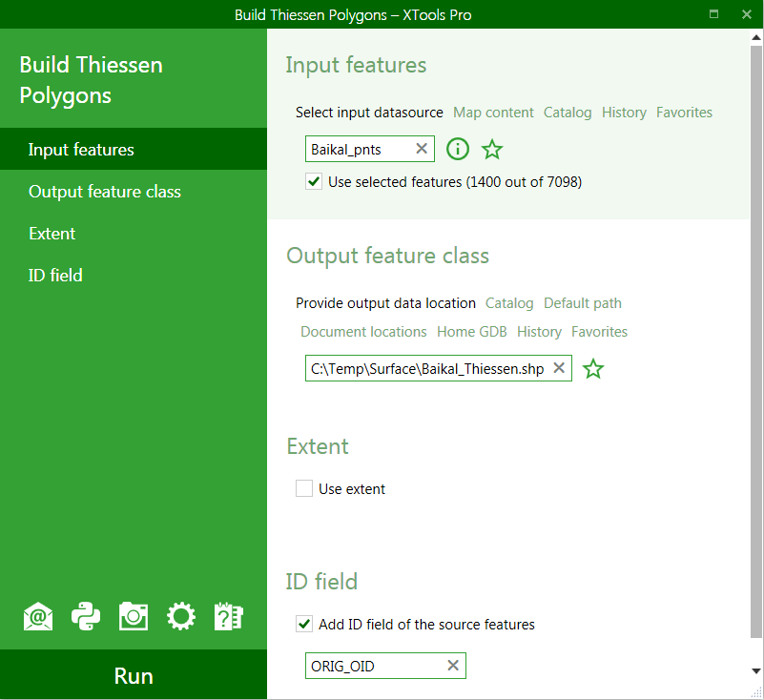
Task: Clear the ORIG_OID field value
Action: [x=453, y=665]
